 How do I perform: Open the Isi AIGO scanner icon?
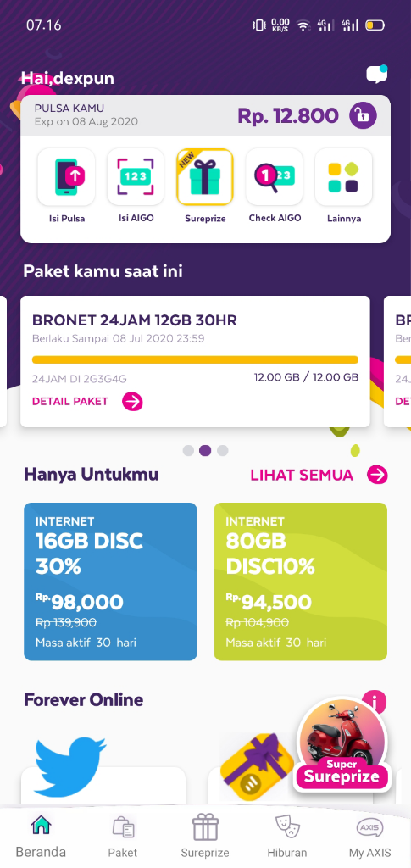pyautogui.click(x=136, y=176)
